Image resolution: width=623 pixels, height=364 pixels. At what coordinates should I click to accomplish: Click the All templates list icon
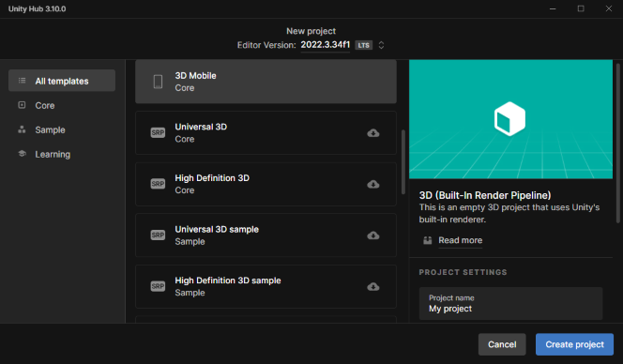pos(22,81)
